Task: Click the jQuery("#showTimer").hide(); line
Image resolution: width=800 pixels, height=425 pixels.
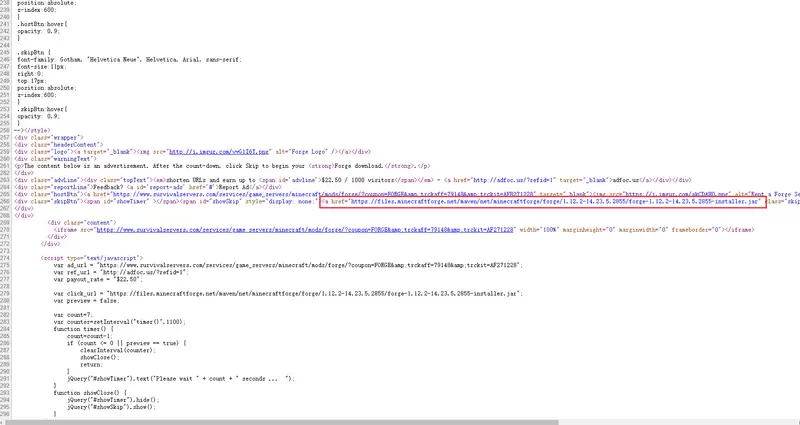Action: pos(113,400)
